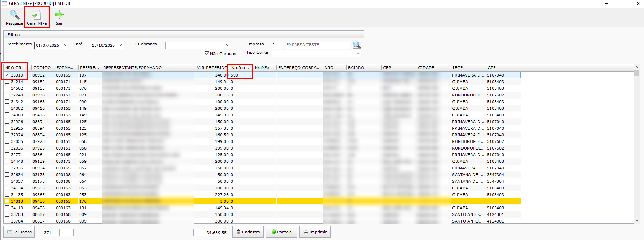Sort by CODIGO column header
Screen dimensions: 644x240
point(43,68)
